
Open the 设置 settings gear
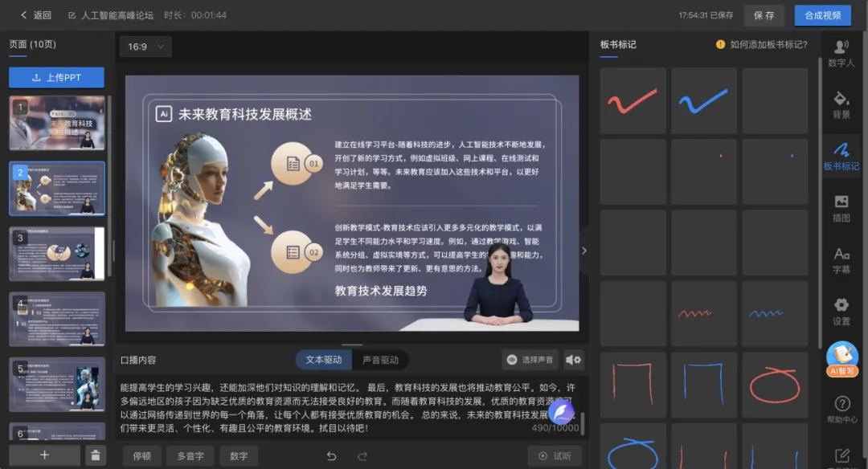(841, 311)
